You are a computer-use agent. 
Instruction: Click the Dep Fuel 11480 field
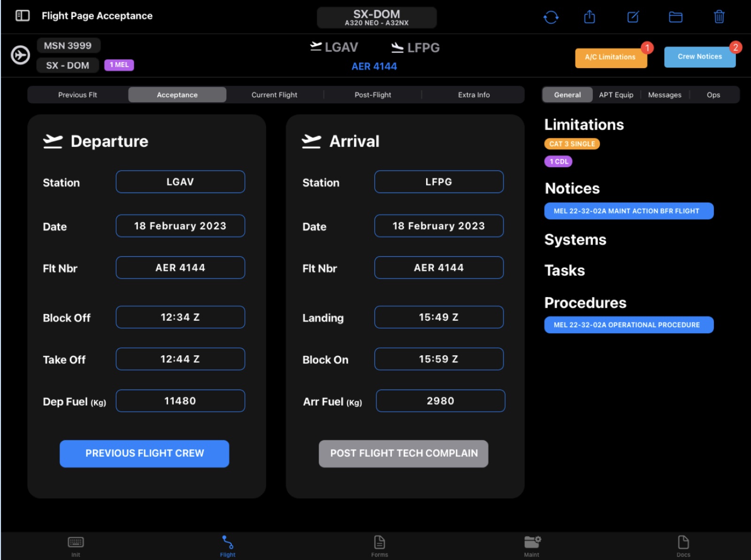click(x=180, y=401)
